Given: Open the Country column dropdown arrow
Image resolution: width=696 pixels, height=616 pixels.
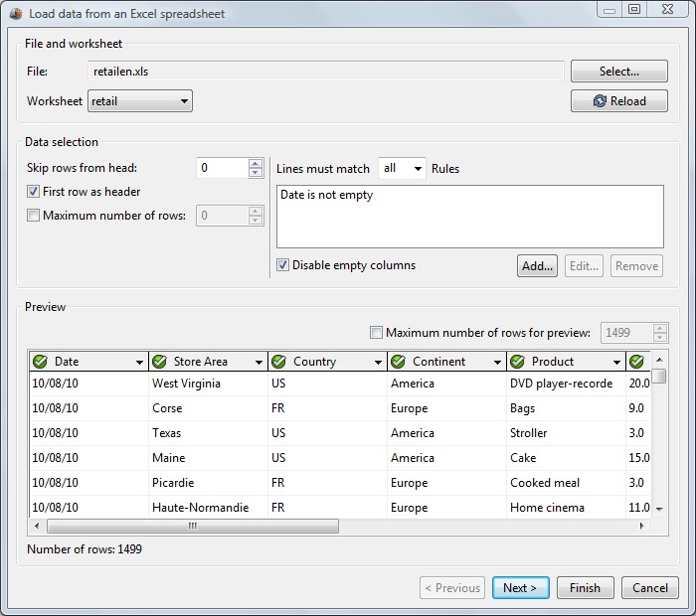Looking at the screenshot, I should [x=378, y=362].
